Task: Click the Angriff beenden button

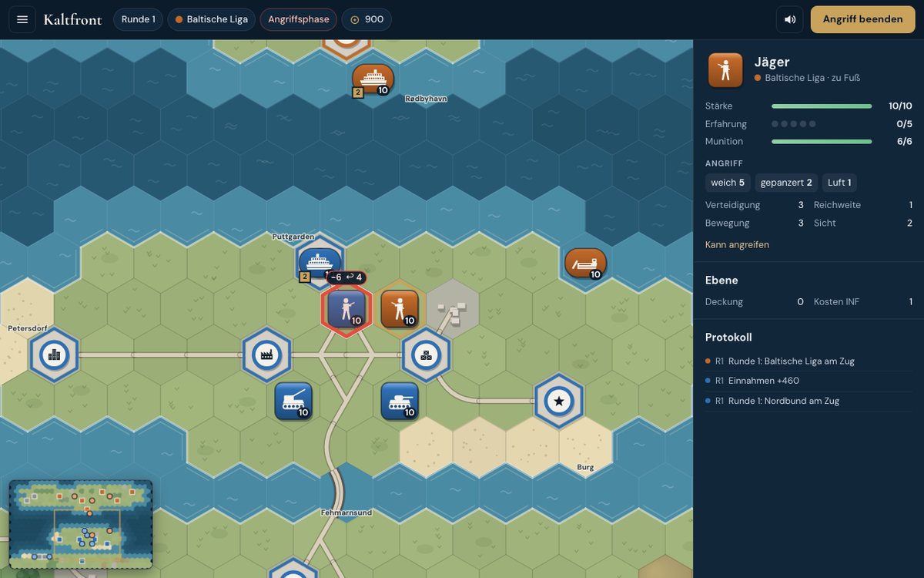Action: pos(862,19)
